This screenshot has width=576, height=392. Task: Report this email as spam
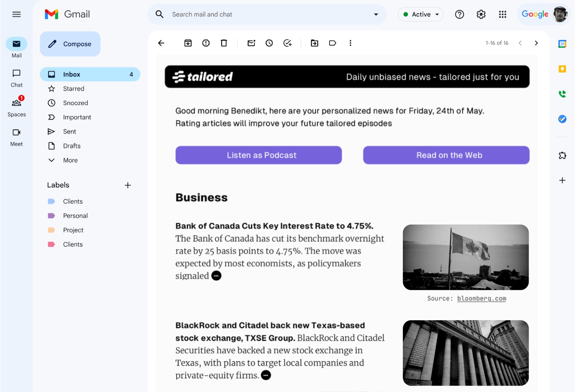tap(206, 43)
